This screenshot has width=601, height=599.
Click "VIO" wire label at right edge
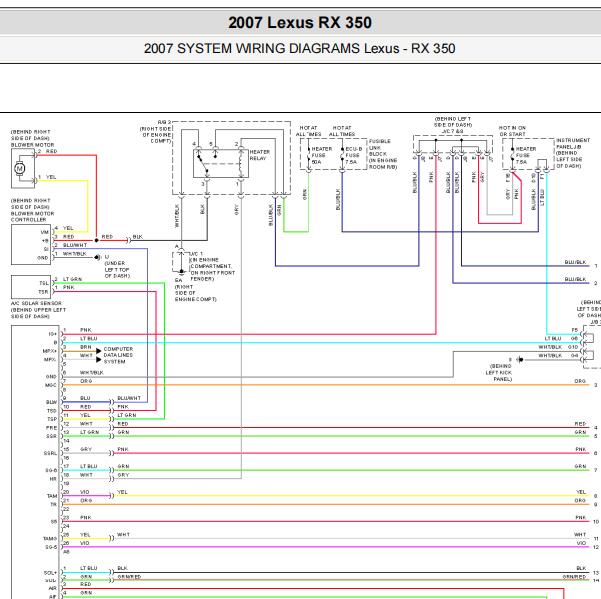click(581, 543)
